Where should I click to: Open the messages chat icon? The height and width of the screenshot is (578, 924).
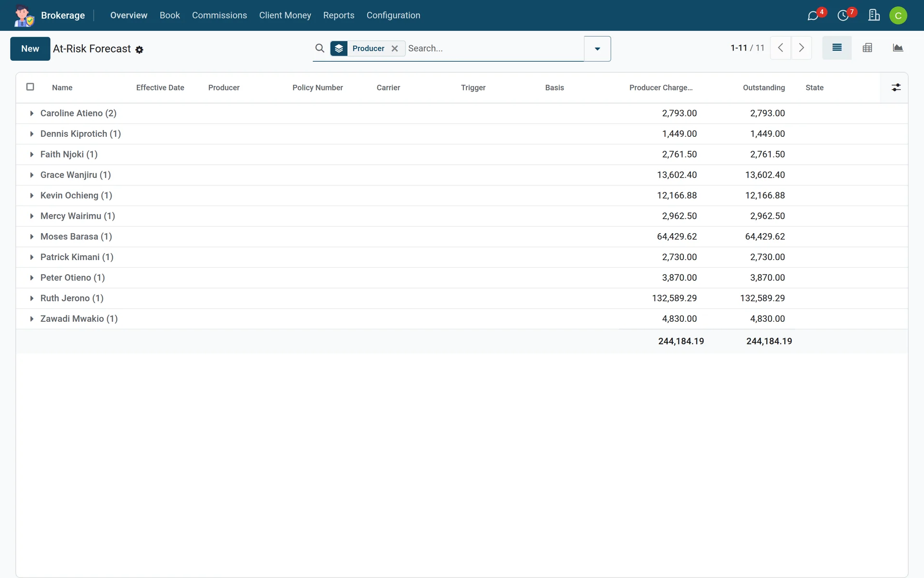[x=813, y=15]
